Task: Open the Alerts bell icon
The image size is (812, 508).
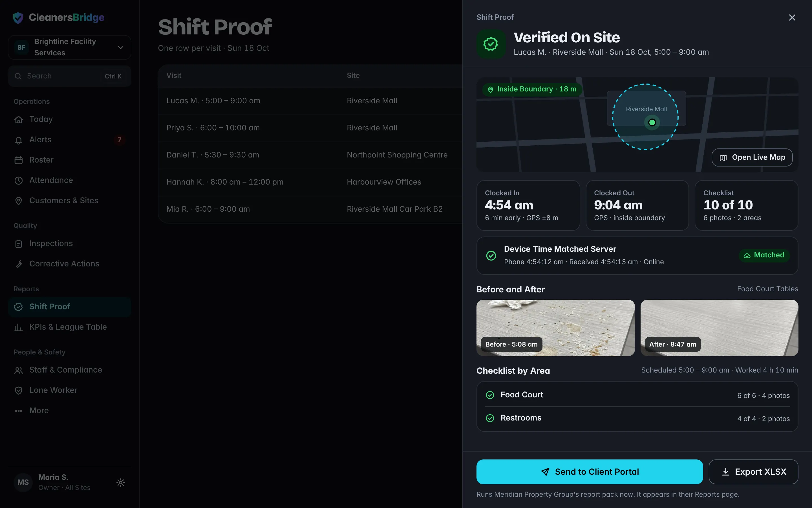Action: coord(19,140)
